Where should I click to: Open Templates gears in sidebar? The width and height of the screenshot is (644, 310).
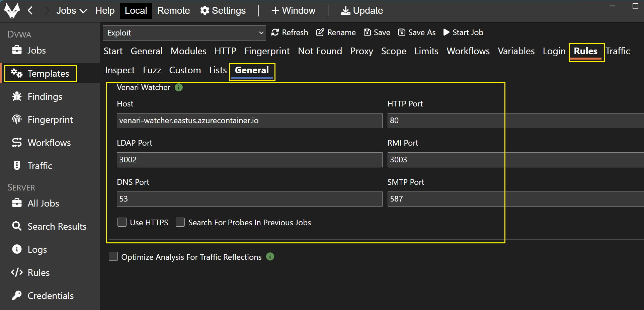pos(17,73)
